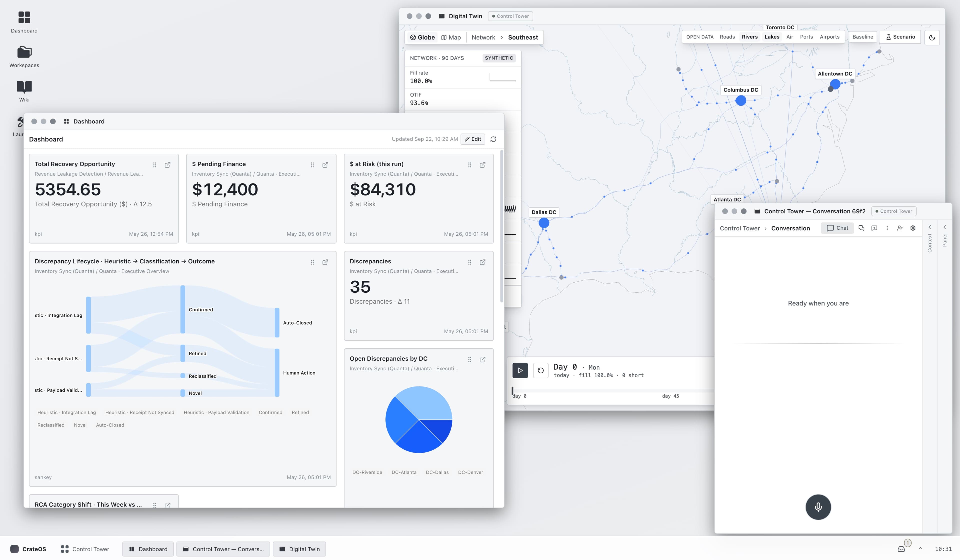
Task: Click add participant icon in Conversation toolbar
Action: (x=900, y=228)
